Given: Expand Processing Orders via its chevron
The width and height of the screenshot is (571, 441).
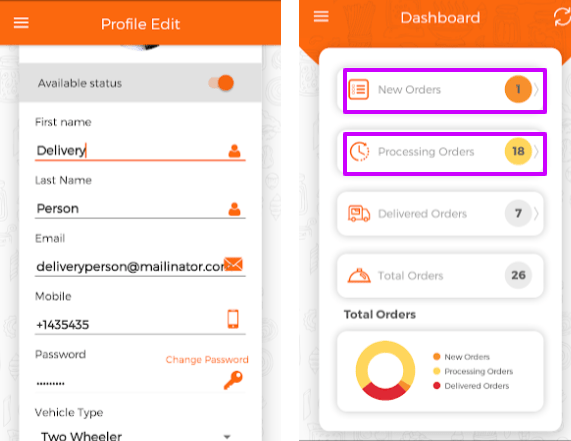Looking at the screenshot, I should (x=536, y=151).
